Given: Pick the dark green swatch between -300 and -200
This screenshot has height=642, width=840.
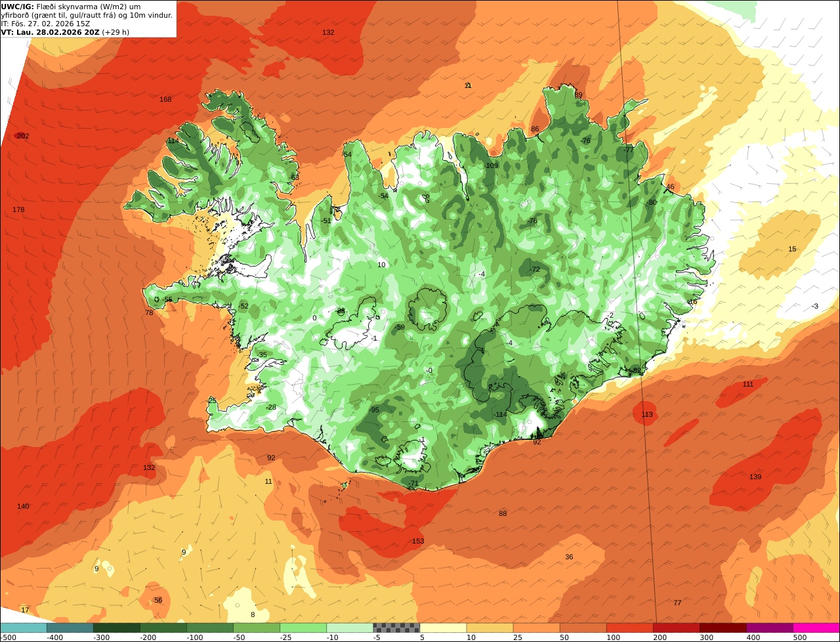Looking at the screenshot, I should point(116,628).
